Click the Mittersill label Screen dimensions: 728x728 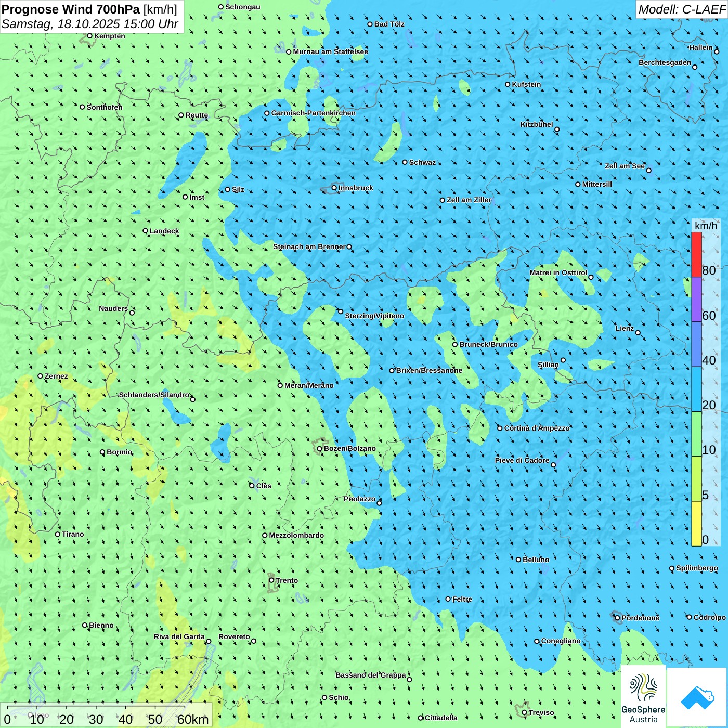[597, 184]
